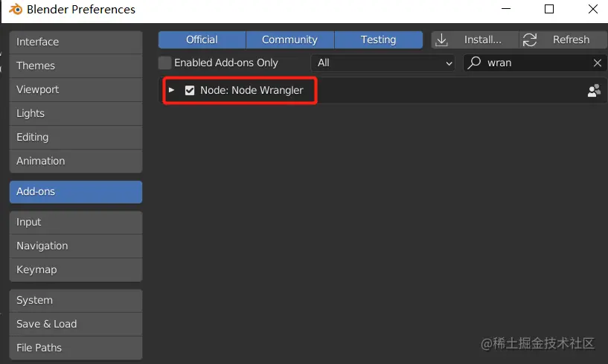This screenshot has width=608, height=364.
Task: Uncheck the Node Wrangler add-on checkbox
Action: tap(190, 90)
